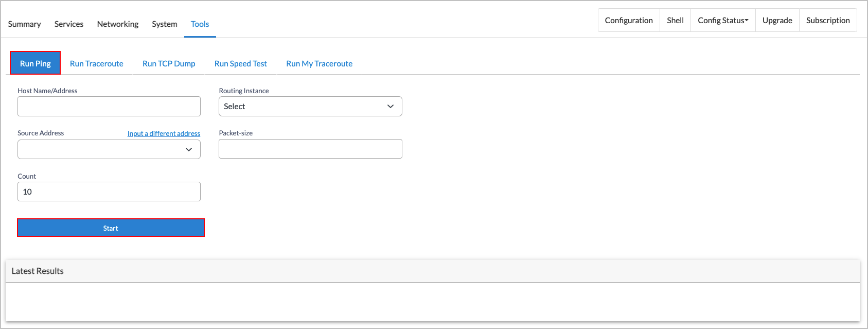Click the Host Name/Address input field
Viewport: 868px width, 329px height.
pyautogui.click(x=109, y=107)
